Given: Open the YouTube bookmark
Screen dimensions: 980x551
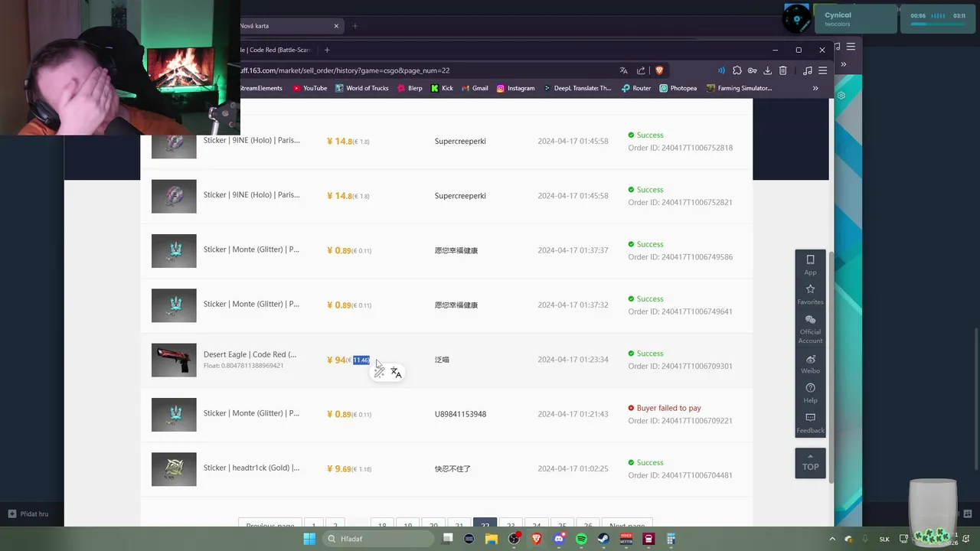Looking at the screenshot, I should click(310, 88).
